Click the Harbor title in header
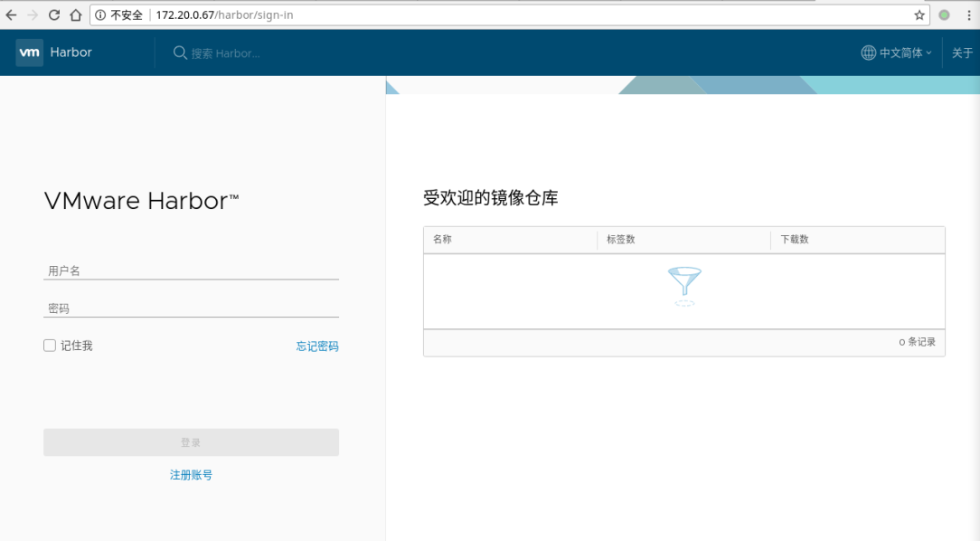This screenshot has height=541, width=980. coord(71,52)
